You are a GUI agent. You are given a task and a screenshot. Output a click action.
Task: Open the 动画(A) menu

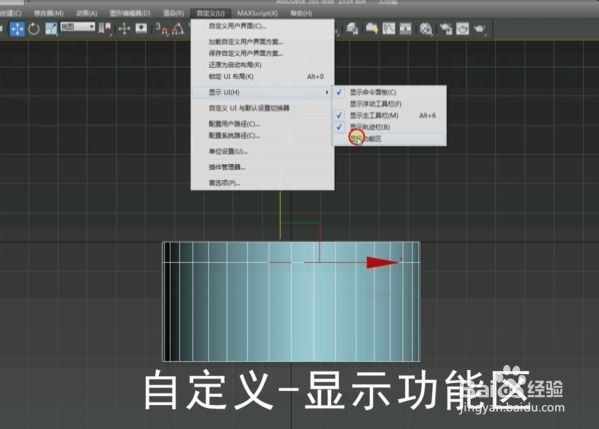87,13
